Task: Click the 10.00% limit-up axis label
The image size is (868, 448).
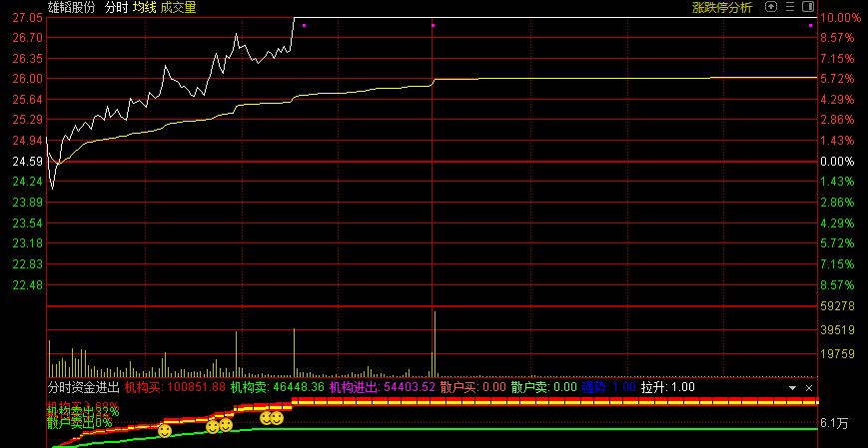Action: click(x=840, y=18)
